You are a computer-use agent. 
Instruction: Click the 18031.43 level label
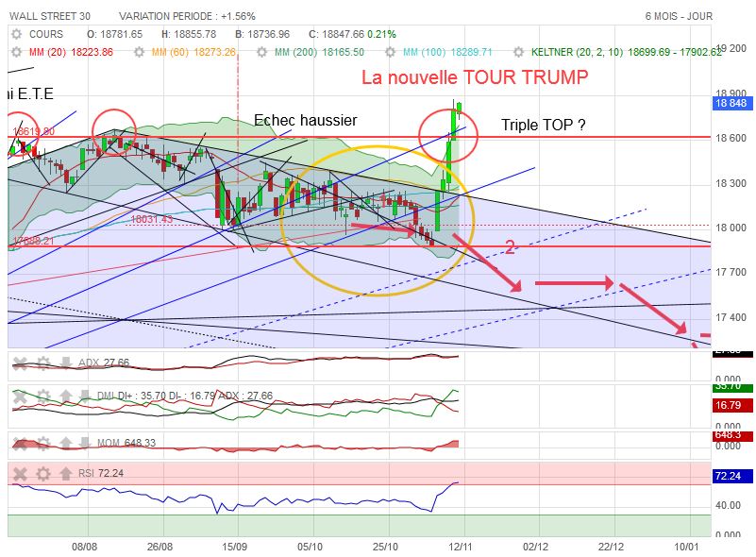[151, 219]
